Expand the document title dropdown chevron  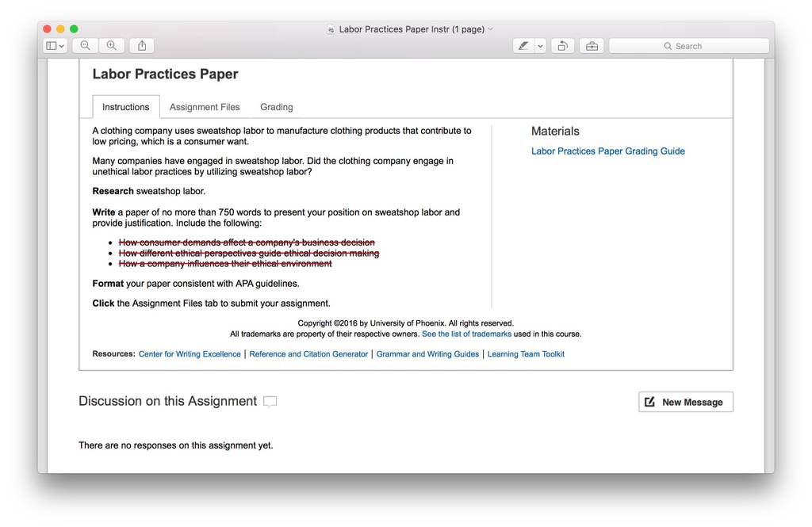click(490, 29)
